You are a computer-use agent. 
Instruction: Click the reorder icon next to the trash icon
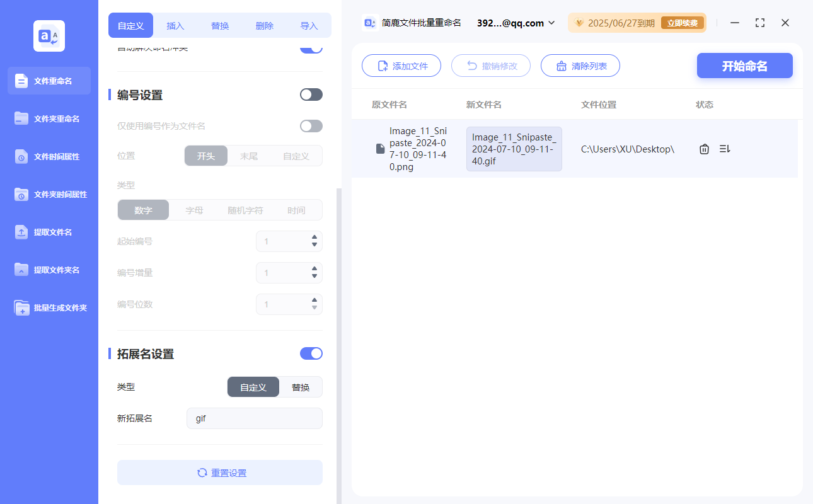(x=725, y=149)
